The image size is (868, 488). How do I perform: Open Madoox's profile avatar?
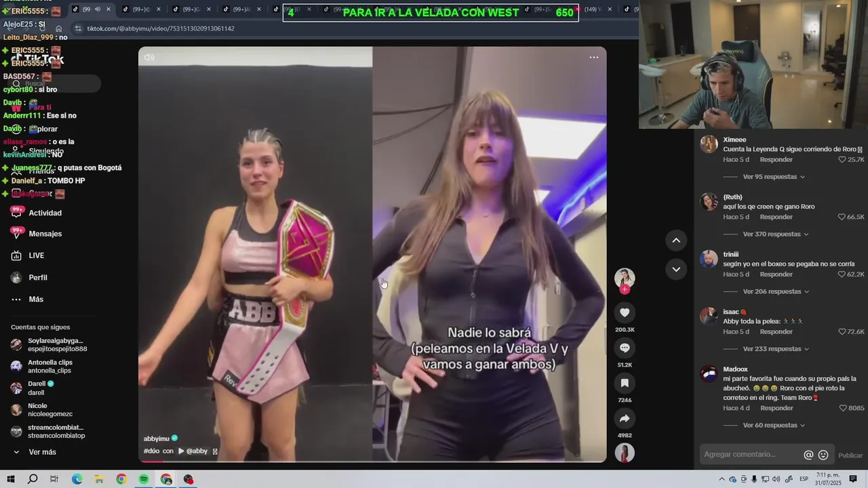709,374
